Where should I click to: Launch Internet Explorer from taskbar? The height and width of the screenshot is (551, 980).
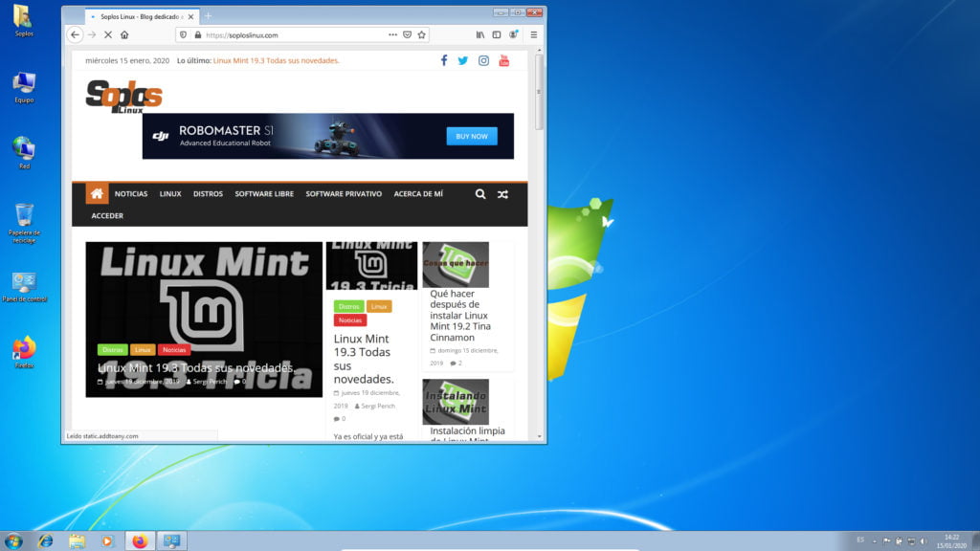[46, 541]
